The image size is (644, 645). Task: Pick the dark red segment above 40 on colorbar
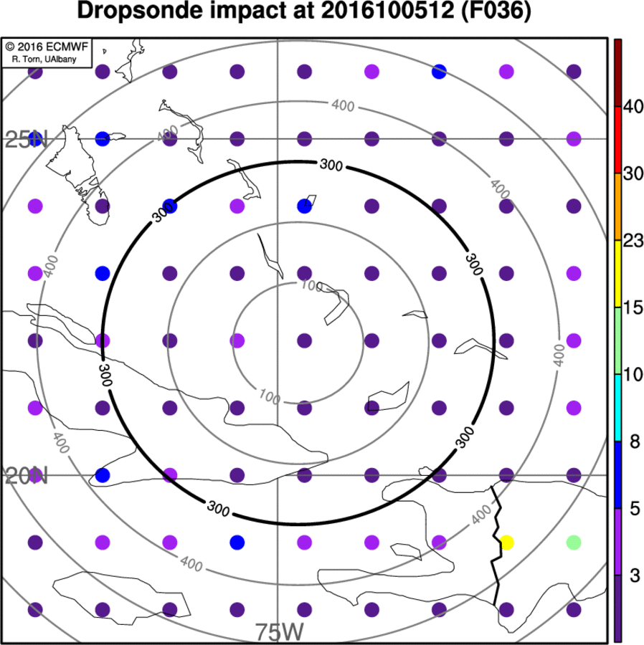(x=618, y=73)
